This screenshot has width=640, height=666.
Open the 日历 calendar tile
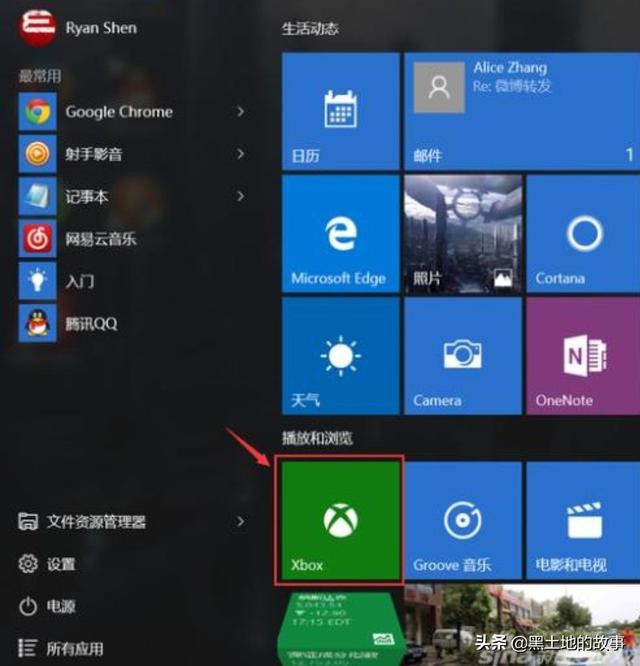[341, 111]
